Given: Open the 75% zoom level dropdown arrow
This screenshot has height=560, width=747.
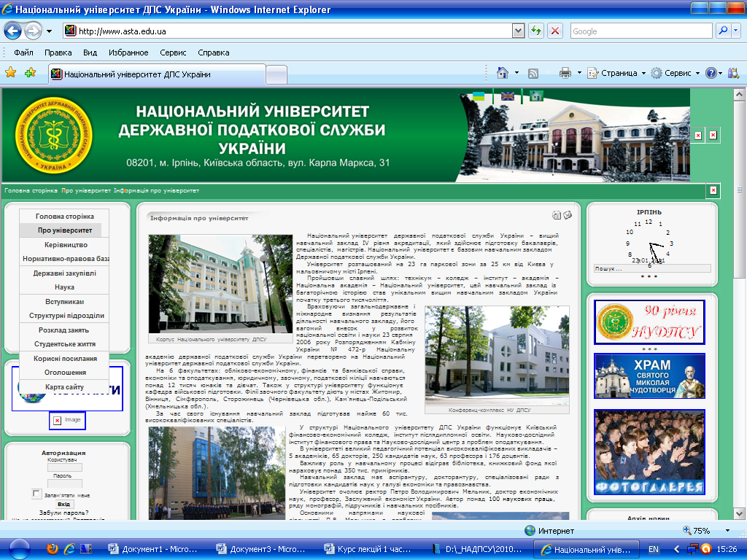Looking at the screenshot, I should coord(727,531).
